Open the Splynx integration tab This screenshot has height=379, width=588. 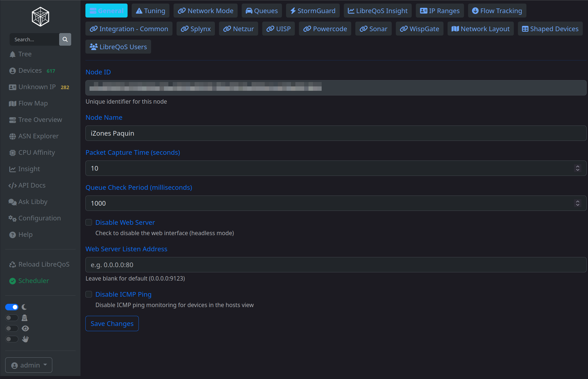(196, 29)
